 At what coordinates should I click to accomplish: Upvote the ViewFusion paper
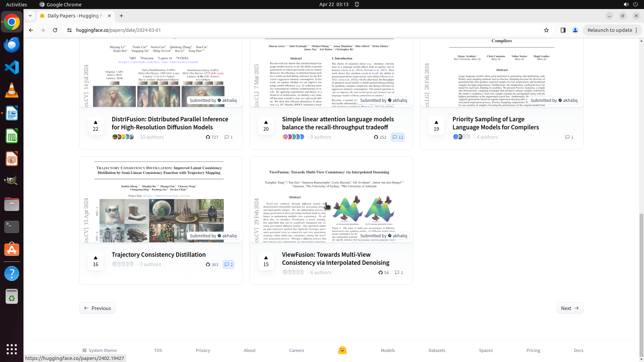[266, 261]
